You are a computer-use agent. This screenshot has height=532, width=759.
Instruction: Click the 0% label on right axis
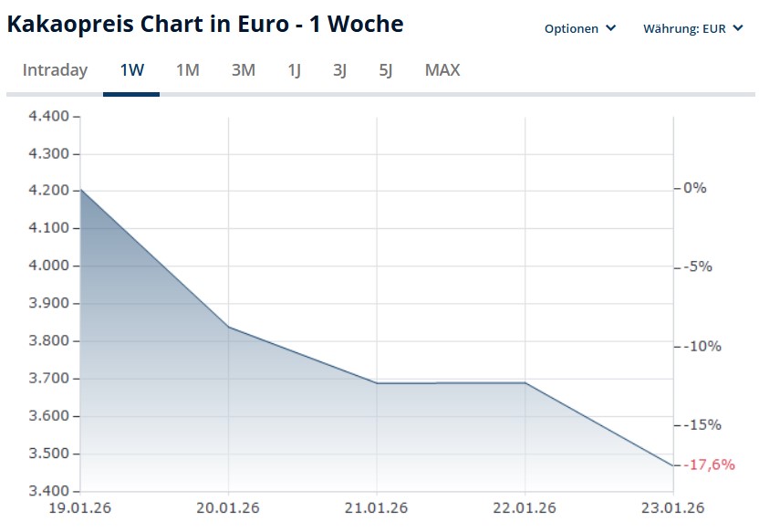click(694, 188)
